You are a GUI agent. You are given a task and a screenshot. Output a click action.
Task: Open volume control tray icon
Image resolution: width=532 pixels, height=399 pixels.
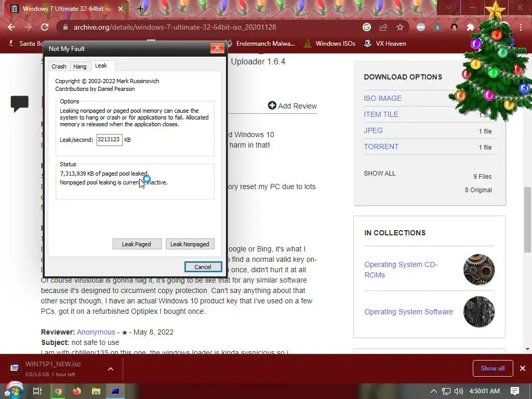coord(458,391)
